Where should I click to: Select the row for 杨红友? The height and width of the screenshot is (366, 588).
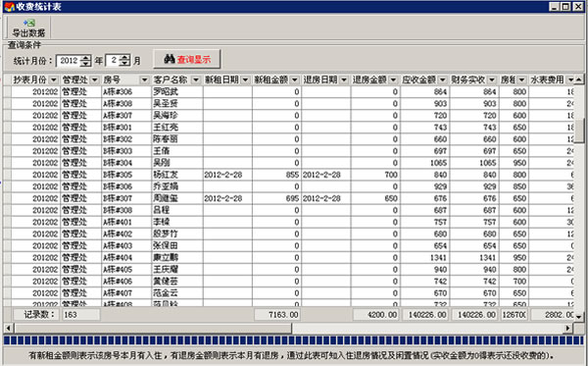tap(289, 175)
